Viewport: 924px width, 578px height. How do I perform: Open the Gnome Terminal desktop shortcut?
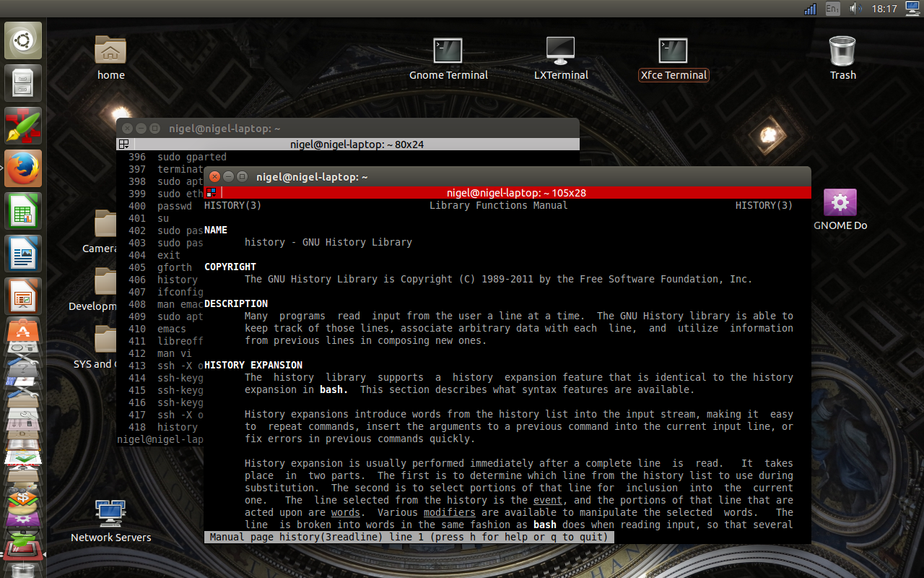pos(448,59)
